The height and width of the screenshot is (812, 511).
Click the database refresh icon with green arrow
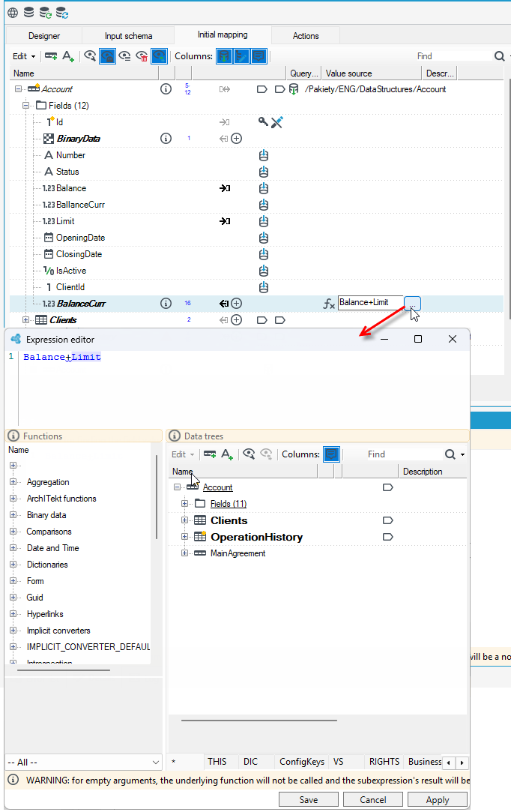coord(45,13)
